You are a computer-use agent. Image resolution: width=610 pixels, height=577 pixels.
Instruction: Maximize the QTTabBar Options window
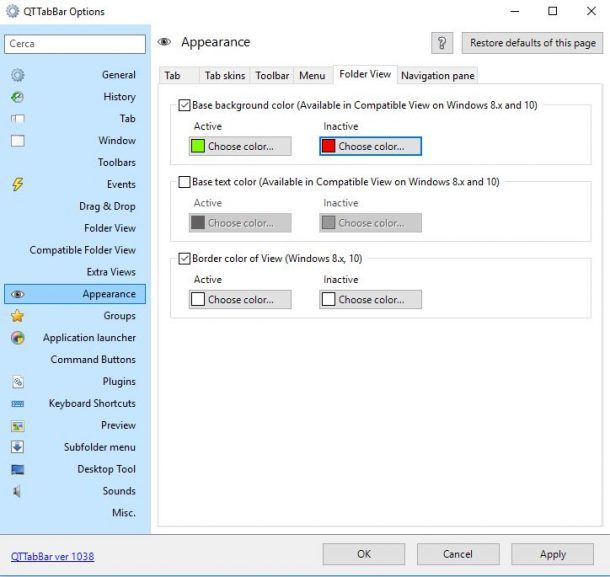(x=552, y=11)
